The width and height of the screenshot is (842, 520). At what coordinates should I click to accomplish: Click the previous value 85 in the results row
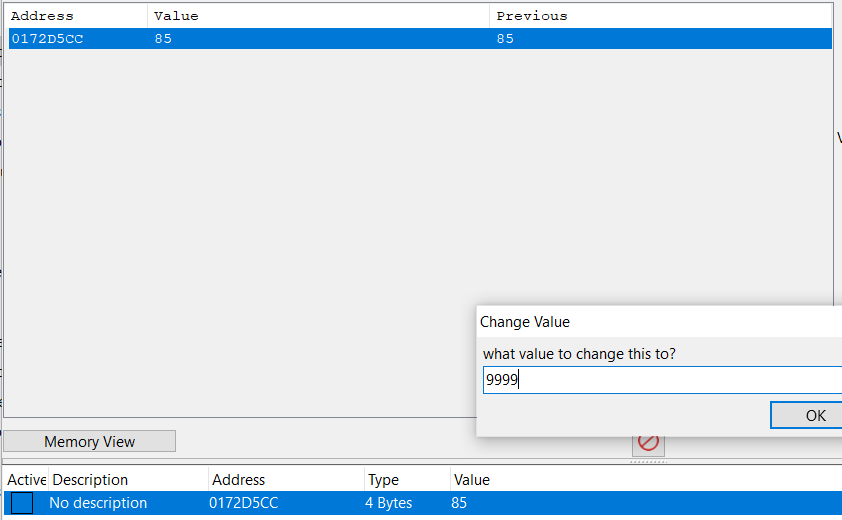point(505,39)
